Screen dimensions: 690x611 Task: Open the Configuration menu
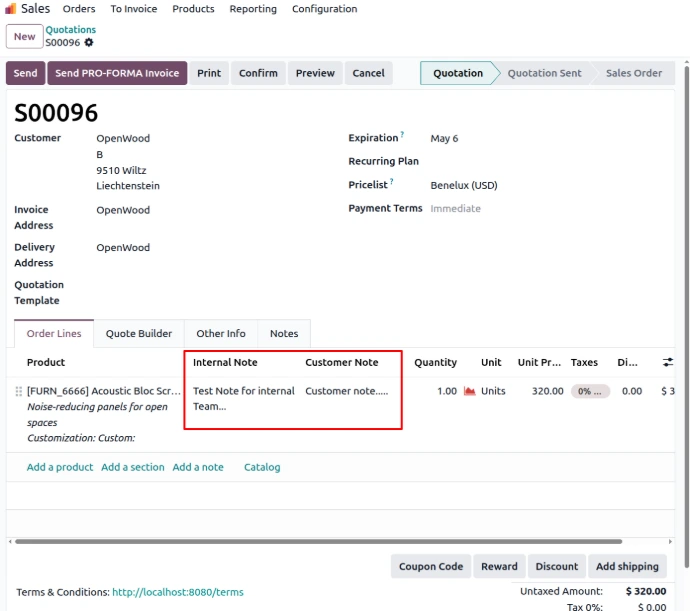324,9
